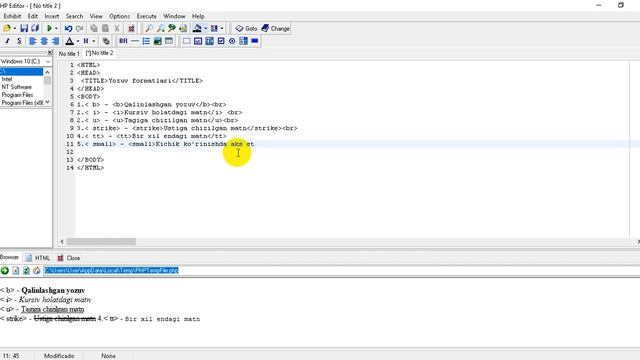640x360 pixels.
Task: Click the Cut scissors icon
Action: [117, 28]
